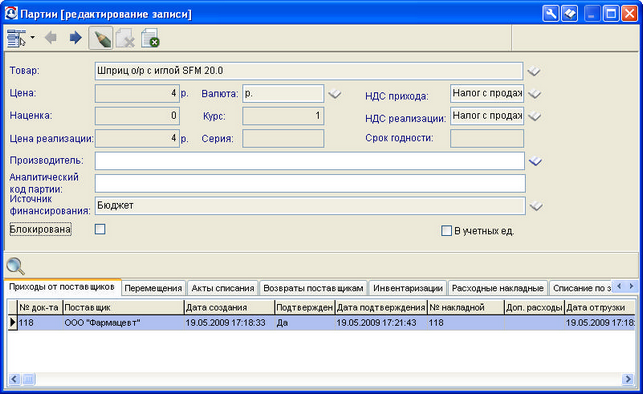Click the Аналитический код партии field
643x394 pixels.
310,183
